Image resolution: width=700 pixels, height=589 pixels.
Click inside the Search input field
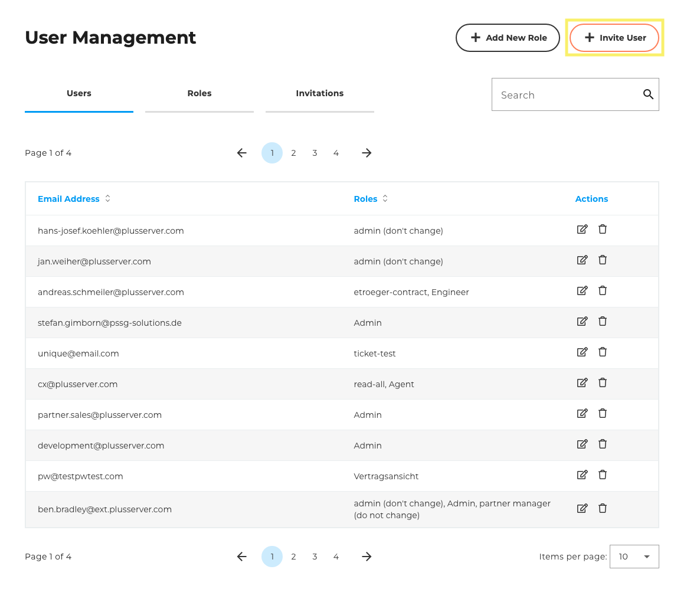click(561, 94)
